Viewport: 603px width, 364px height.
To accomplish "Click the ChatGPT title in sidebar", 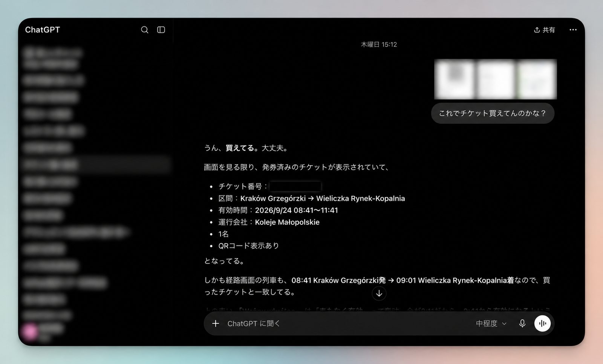I will (x=43, y=30).
